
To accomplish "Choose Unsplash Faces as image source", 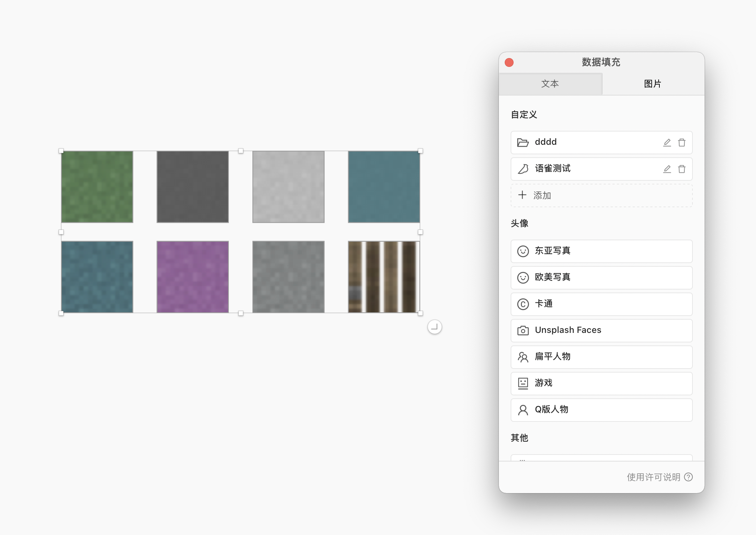I will [x=601, y=330].
